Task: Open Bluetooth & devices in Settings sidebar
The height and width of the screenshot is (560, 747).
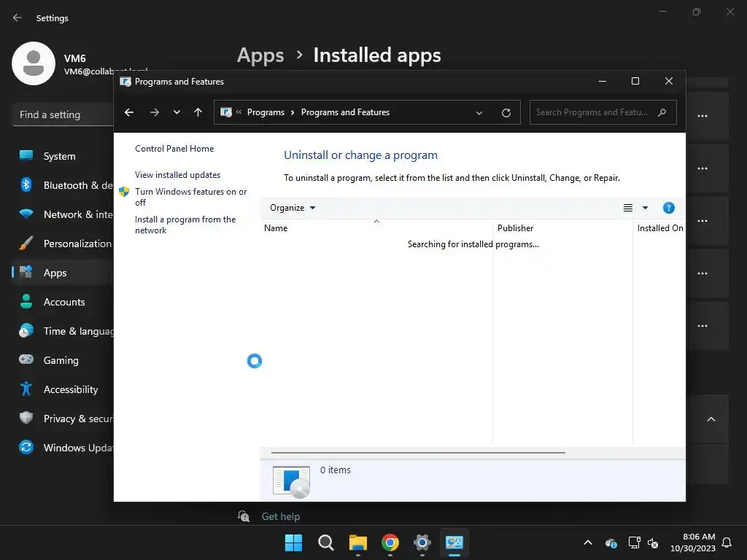Action: coord(63,185)
